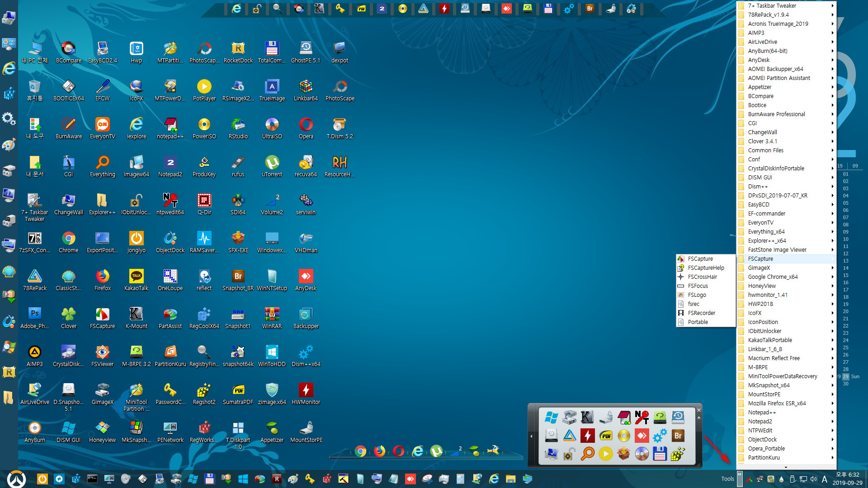Choose FSCapture in the submenu
Viewport: 868px width, 488px height.
(705, 259)
